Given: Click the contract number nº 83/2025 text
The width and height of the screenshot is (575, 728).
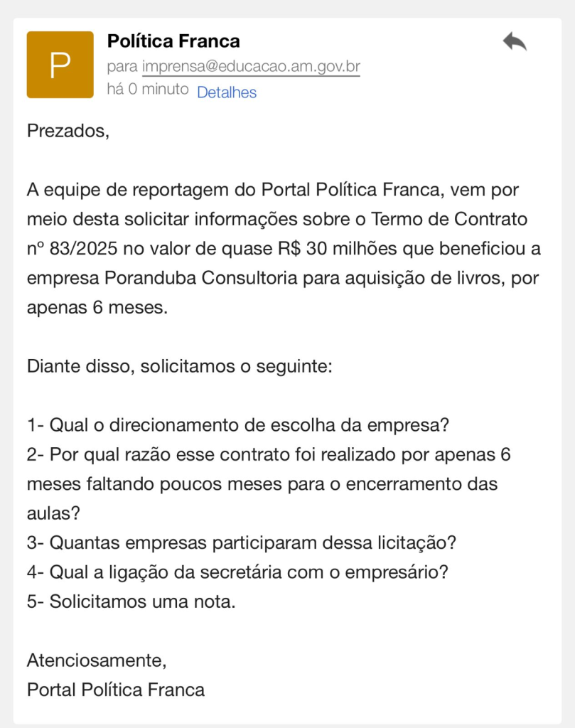Looking at the screenshot, I should [75, 249].
